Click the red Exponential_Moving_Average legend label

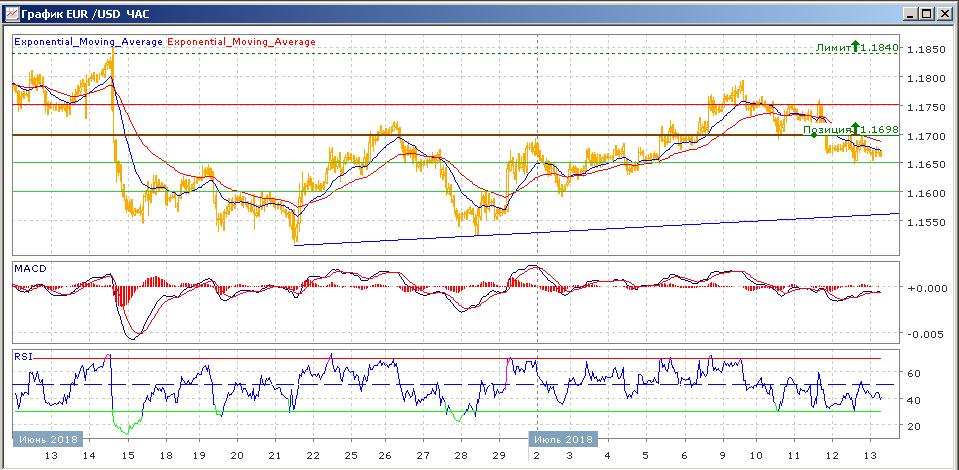[x=241, y=42]
